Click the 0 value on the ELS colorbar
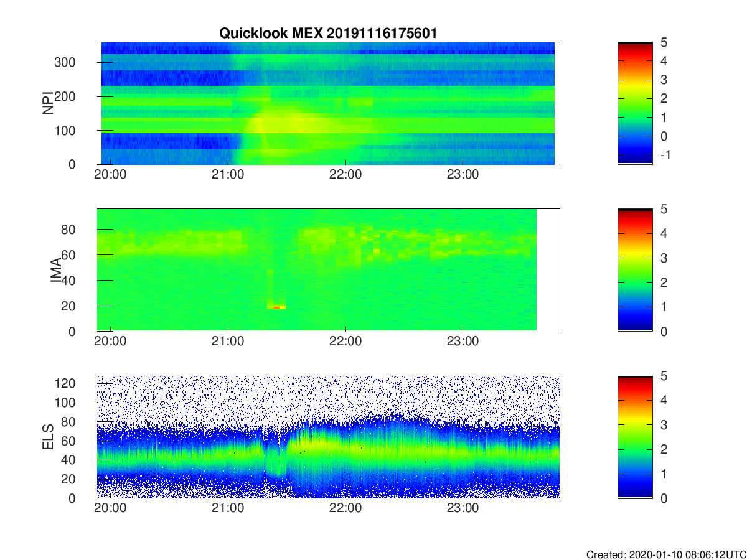Image resolution: width=747 pixels, height=560 pixels. coord(664,498)
